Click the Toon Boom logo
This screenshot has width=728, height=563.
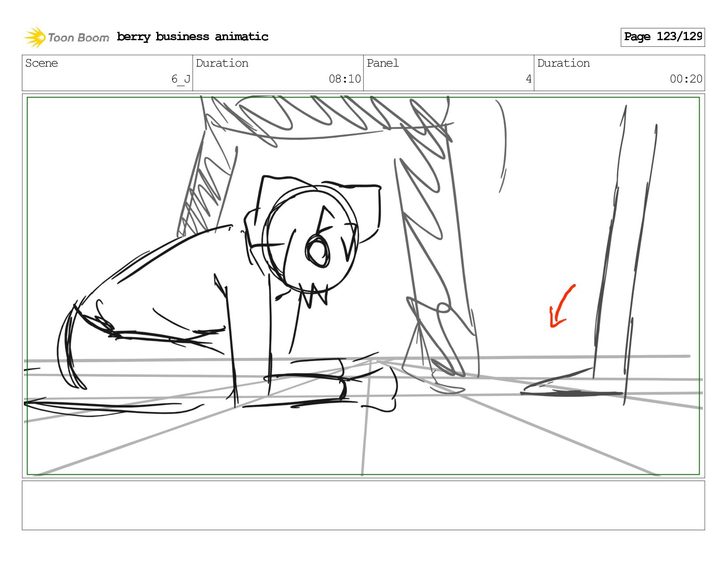[x=66, y=37]
